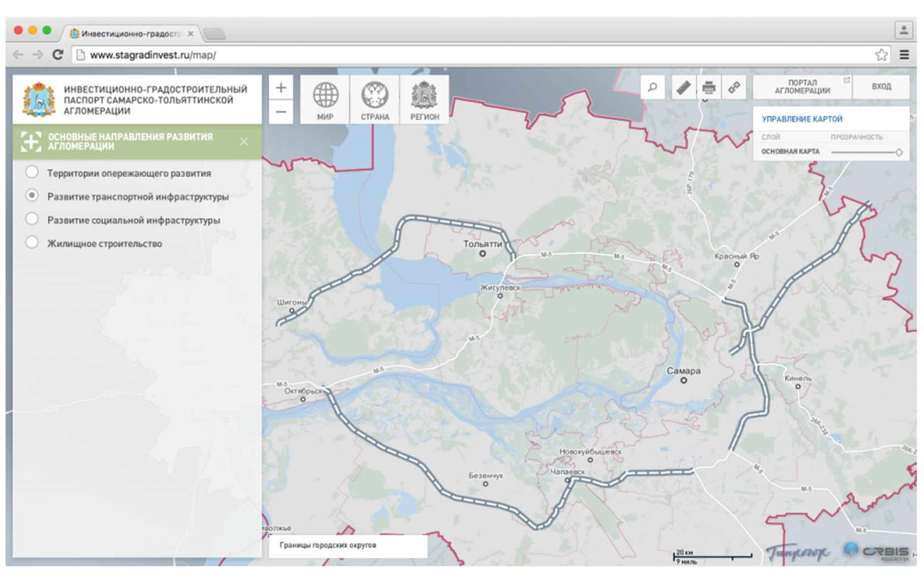Click the Самара city marker
The image size is (924, 582).
tap(684, 380)
